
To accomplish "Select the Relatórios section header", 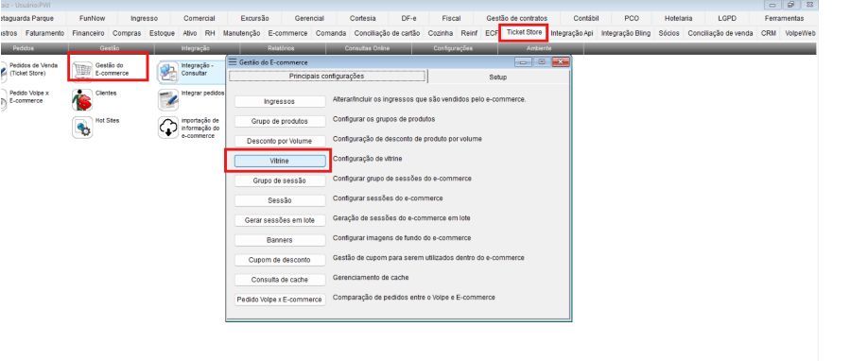I will coord(281,48).
